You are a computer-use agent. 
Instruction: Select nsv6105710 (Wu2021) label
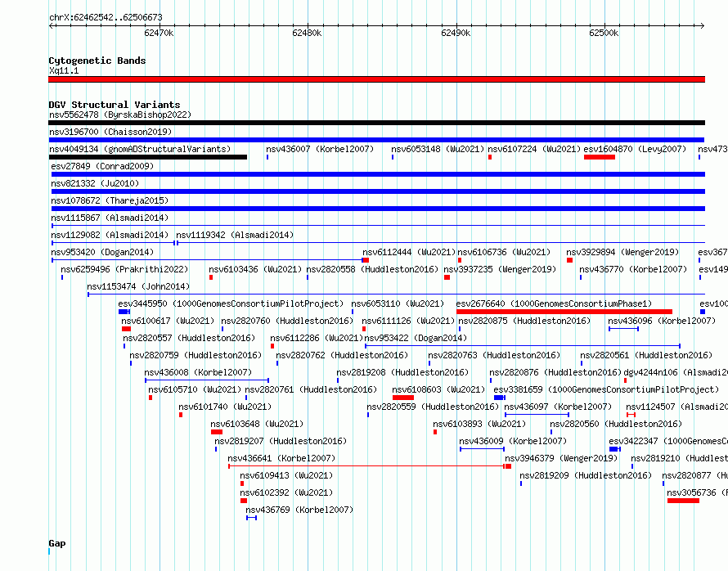click(x=195, y=389)
